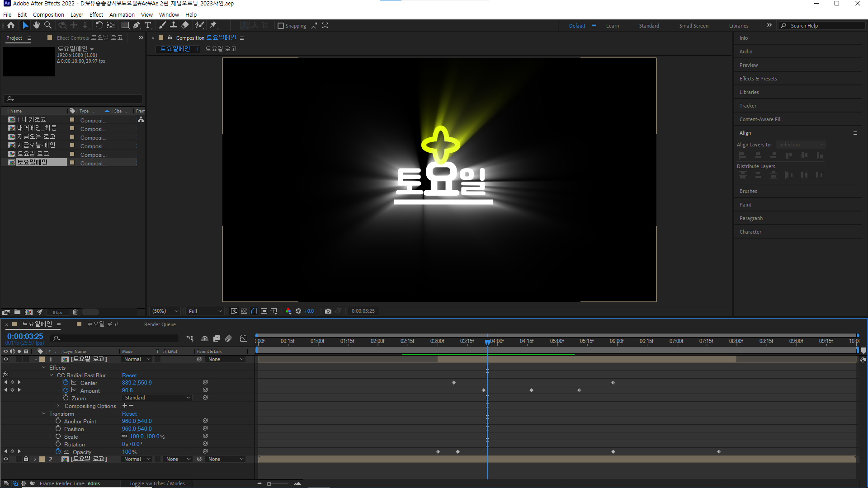Create new folder in Project panel
868x488 pixels.
(x=17, y=312)
